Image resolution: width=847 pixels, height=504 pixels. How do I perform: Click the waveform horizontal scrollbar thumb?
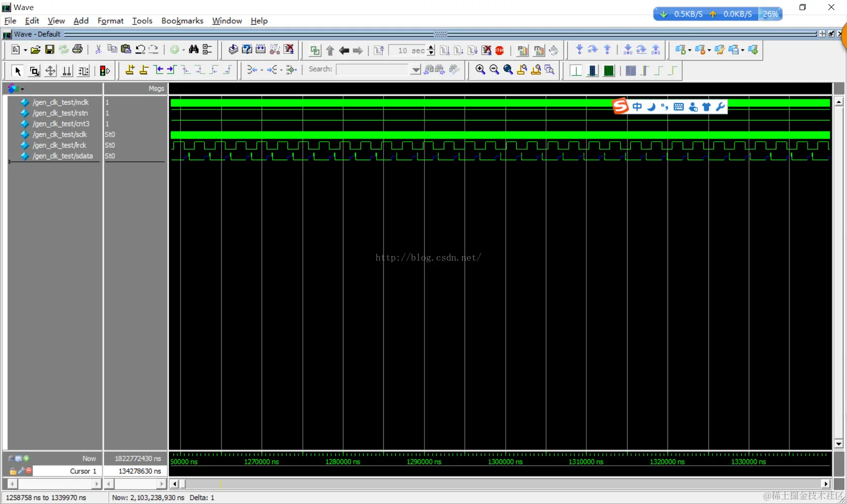[x=183, y=484]
